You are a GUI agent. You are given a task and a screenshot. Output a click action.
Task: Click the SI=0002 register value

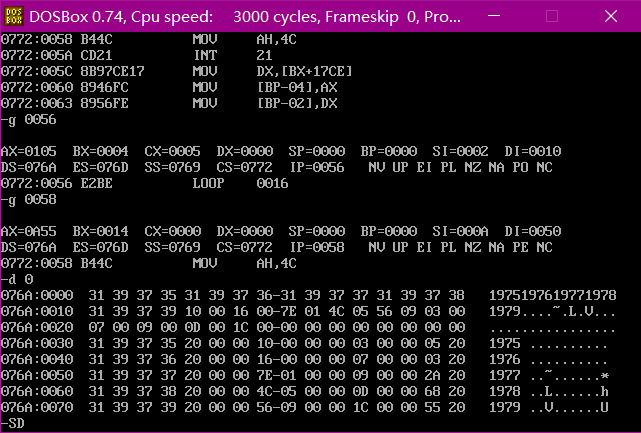[x=461, y=151]
